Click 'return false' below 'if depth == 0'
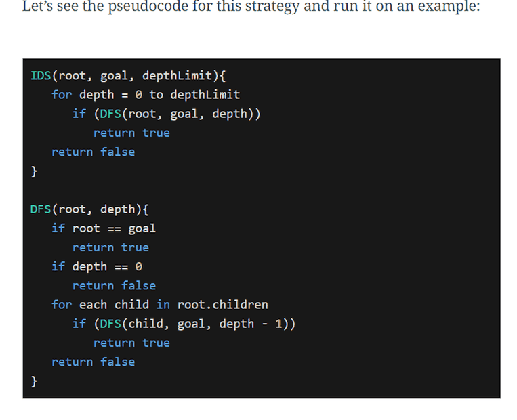The image size is (517, 420). click(114, 285)
